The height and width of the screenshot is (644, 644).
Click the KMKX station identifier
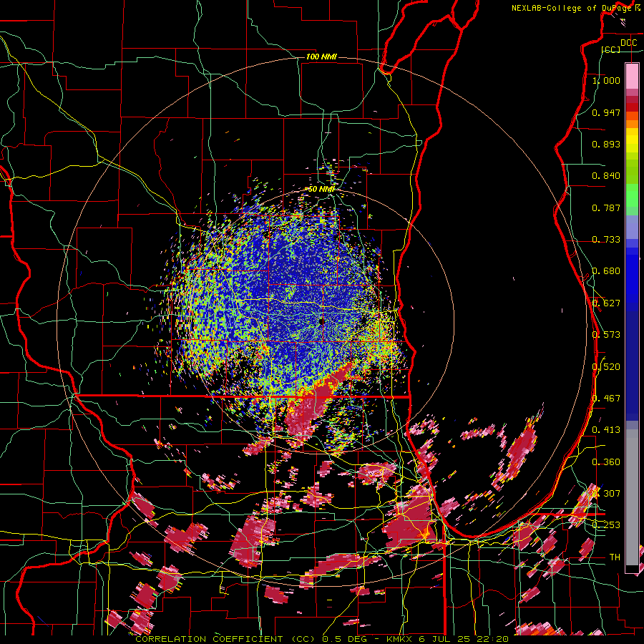click(401, 639)
